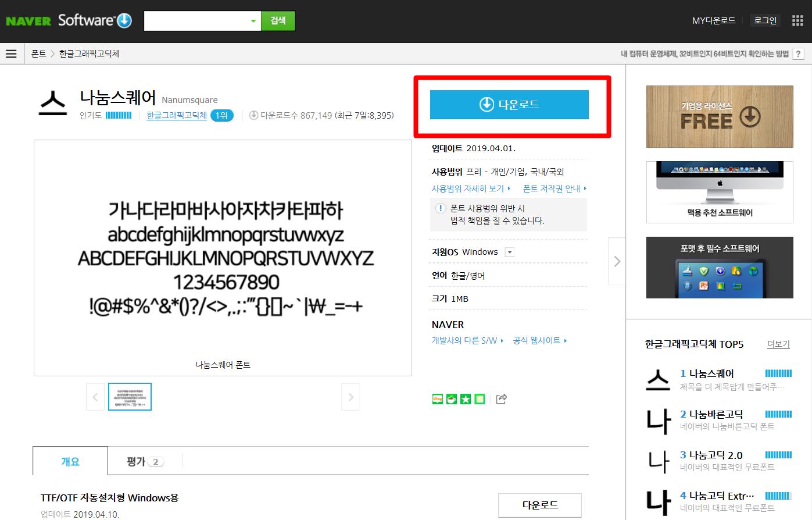
Task: Share to Naver Cafe cup icon
Action: tap(452, 399)
